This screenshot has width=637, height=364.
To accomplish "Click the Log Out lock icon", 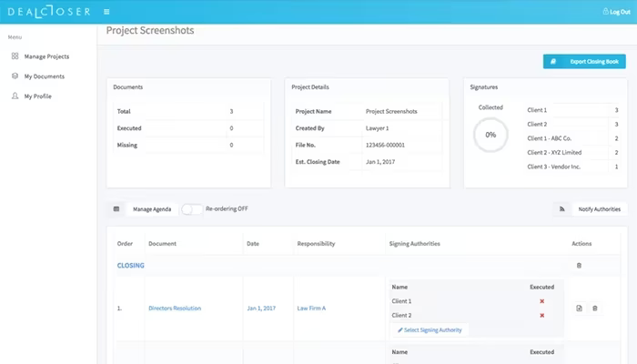I will pyautogui.click(x=605, y=11).
